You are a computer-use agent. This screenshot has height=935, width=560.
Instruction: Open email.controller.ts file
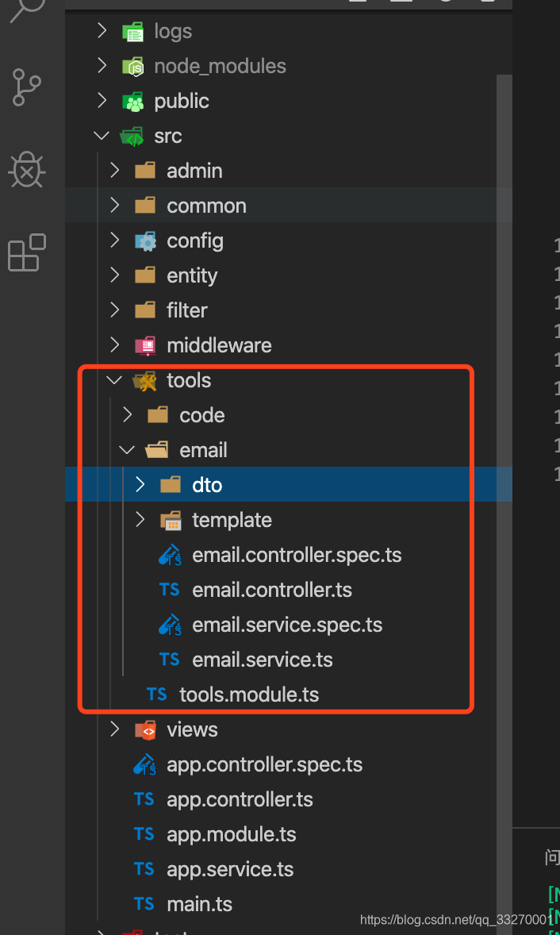click(x=271, y=590)
